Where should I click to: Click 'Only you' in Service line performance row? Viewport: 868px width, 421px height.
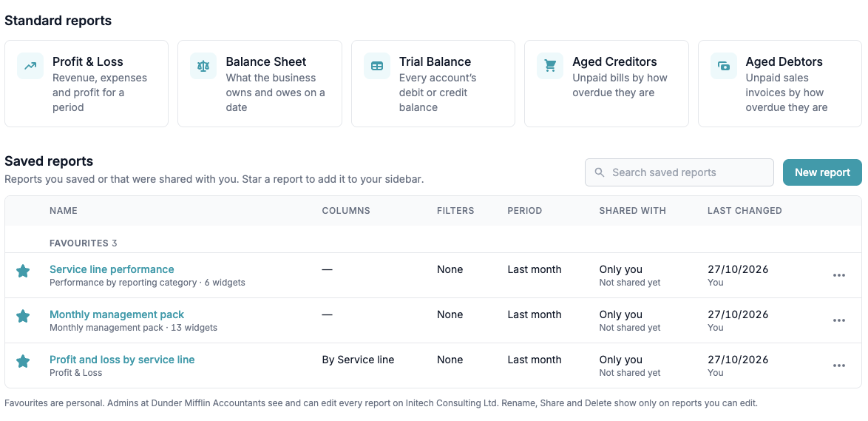pyautogui.click(x=621, y=269)
